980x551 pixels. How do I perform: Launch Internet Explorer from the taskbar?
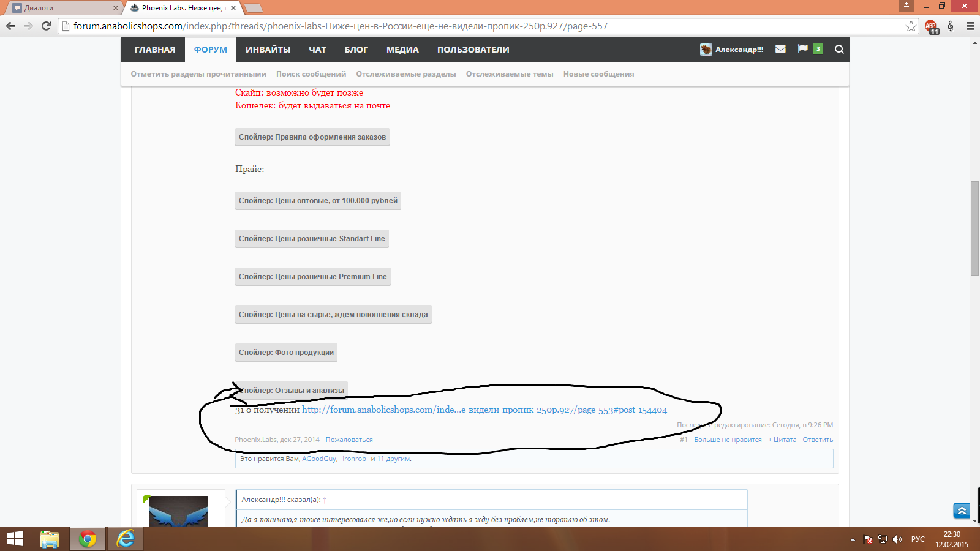pos(126,539)
